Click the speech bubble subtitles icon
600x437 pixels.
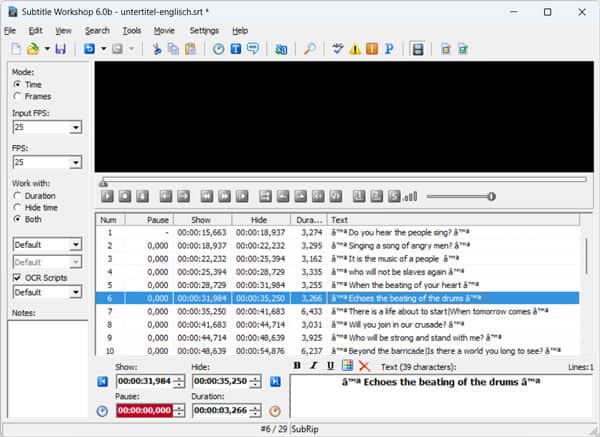[x=253, y=49]
